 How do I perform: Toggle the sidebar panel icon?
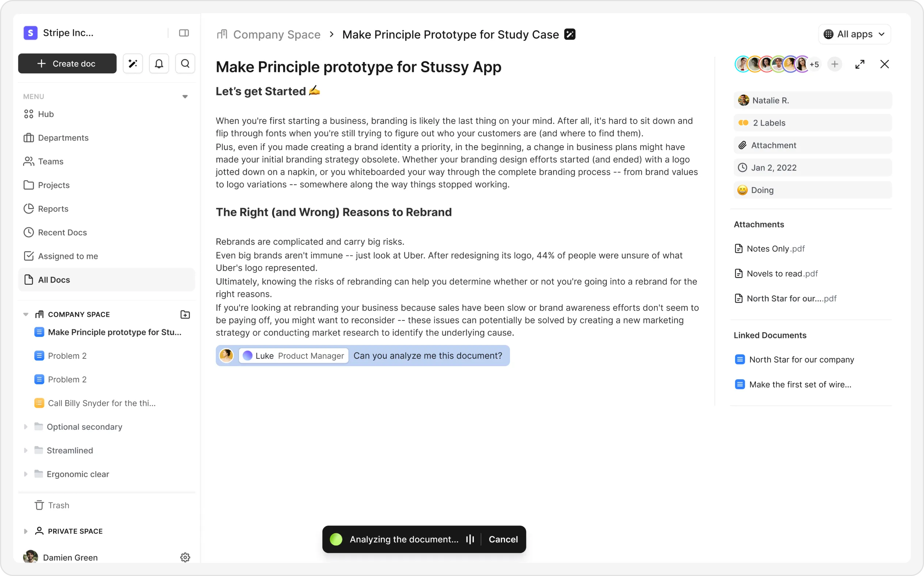click(184, 33)
